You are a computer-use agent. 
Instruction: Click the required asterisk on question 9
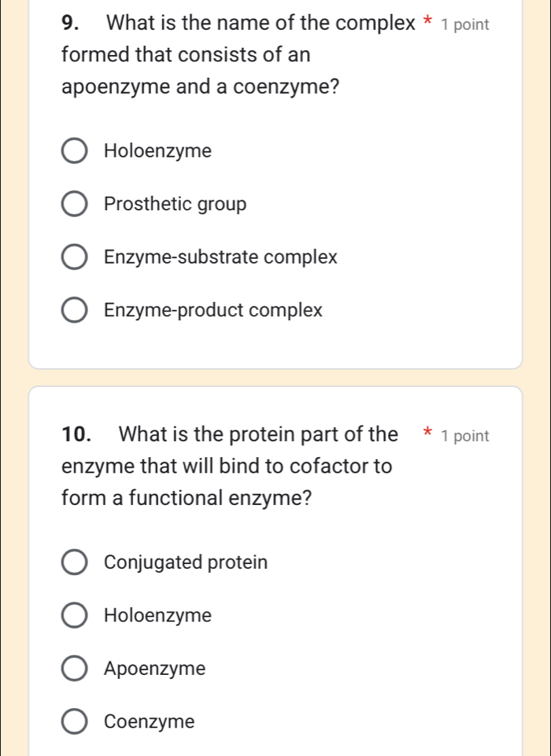point(429,22)
